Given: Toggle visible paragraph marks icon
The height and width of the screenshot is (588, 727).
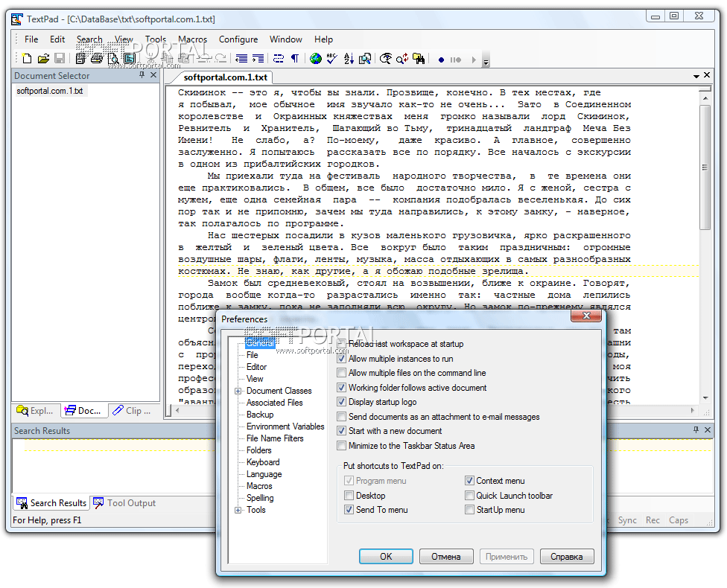Looking at the screenshot, I should 295,59.
